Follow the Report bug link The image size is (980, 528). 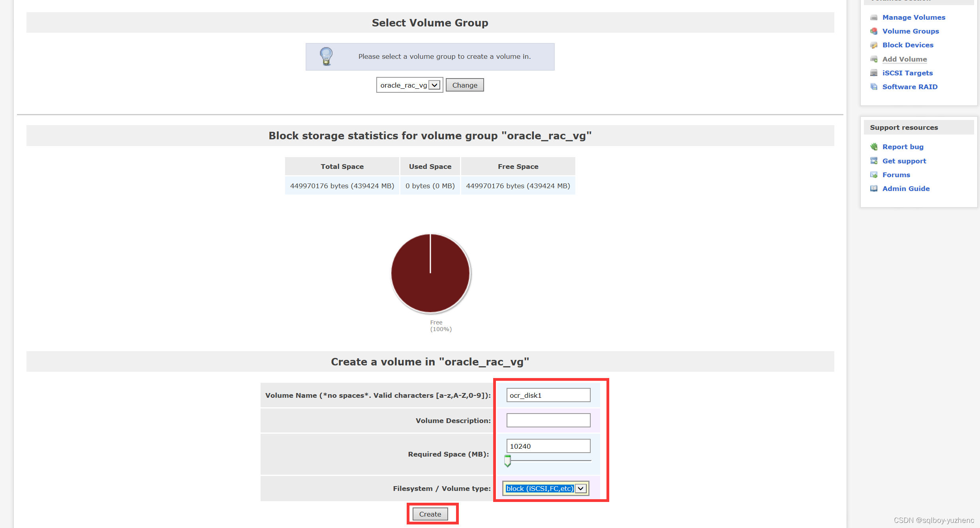pos(903,147)
